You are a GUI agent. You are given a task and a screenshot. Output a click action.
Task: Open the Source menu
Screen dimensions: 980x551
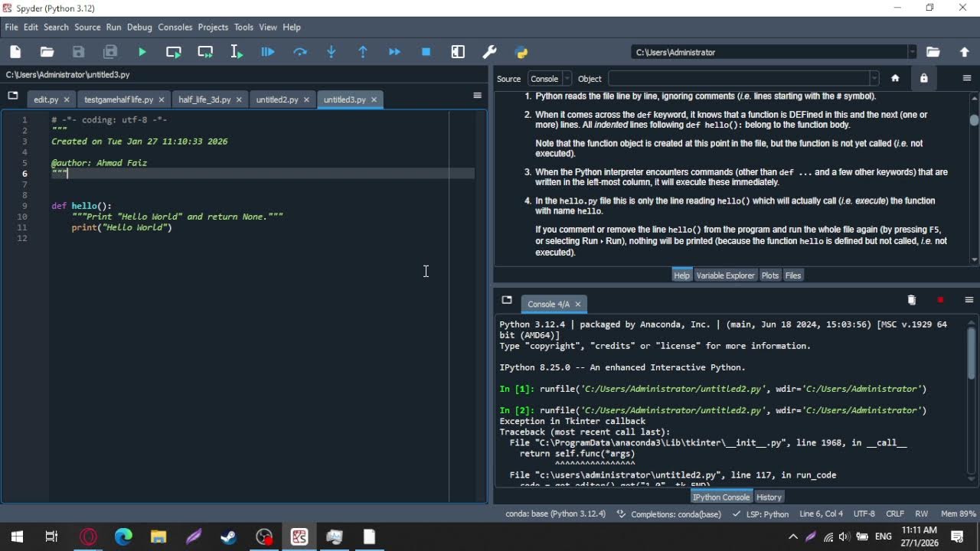[x=87, y=27]
